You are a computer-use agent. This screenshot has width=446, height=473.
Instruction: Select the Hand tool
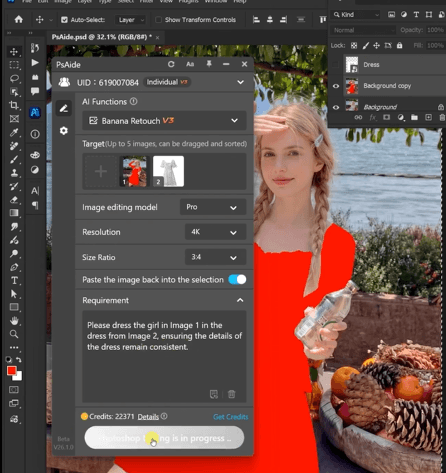(x=14, y=321)
